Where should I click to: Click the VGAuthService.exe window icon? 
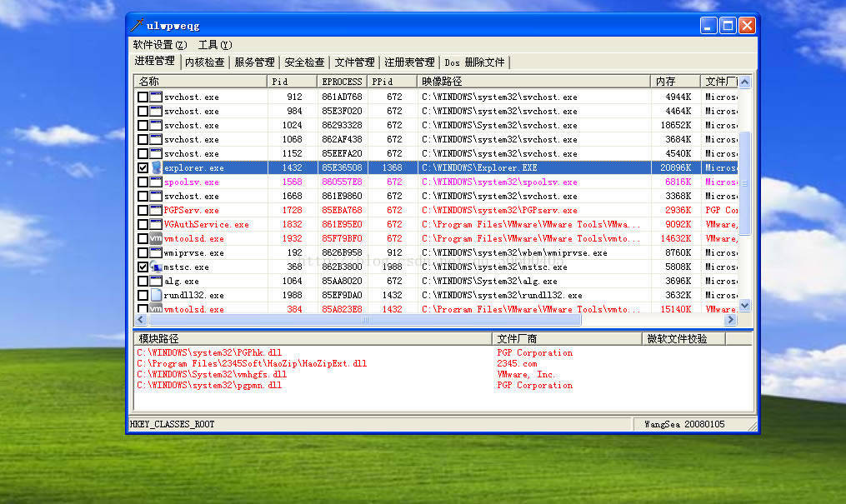click(x=156, y=224)
